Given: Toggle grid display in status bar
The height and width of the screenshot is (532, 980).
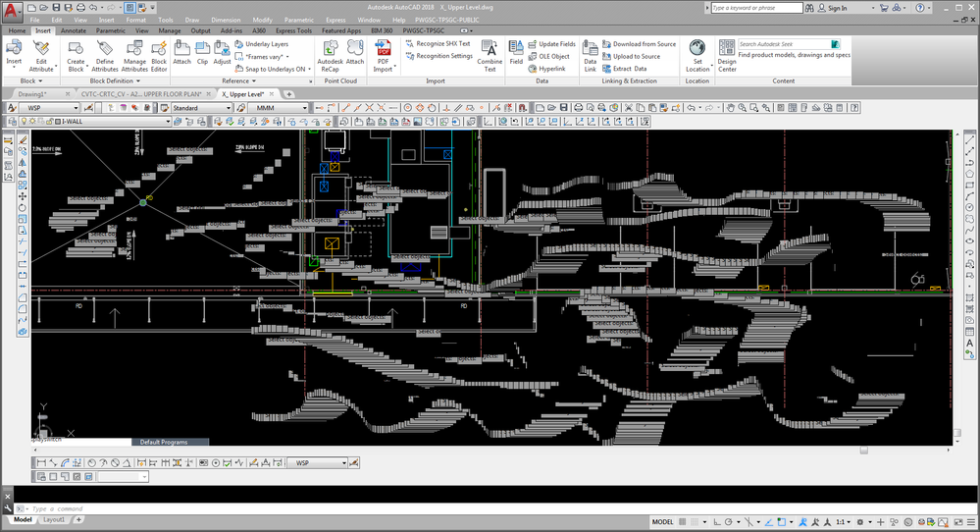Looking at the screenshot, I should pyautogui.click(x=682, y=522).
